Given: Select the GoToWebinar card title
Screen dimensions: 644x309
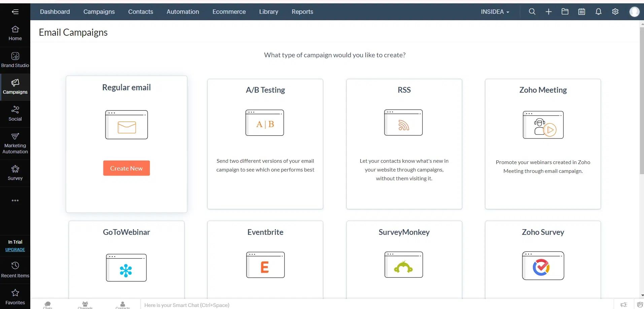Looking at the screenshot, I should point(126,232).
